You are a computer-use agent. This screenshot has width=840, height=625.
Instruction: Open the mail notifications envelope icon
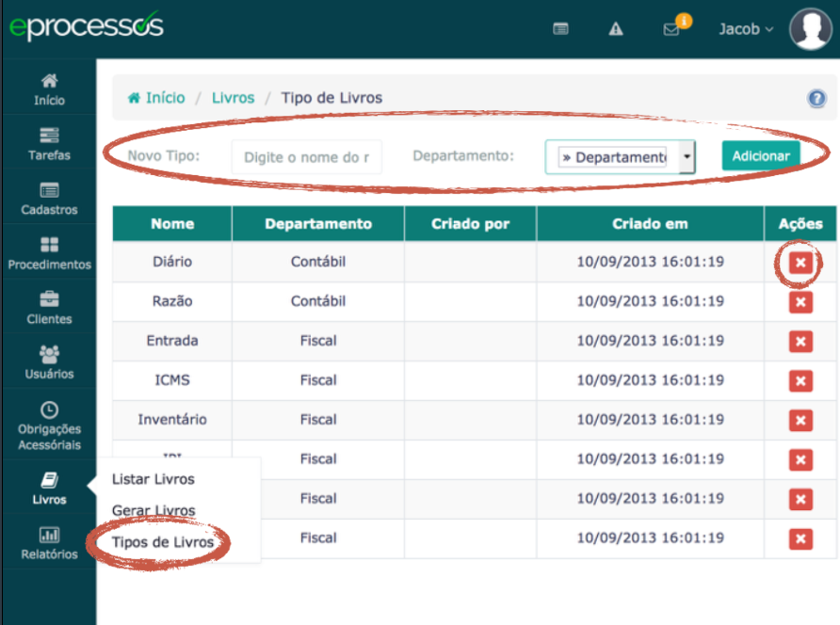671,29
